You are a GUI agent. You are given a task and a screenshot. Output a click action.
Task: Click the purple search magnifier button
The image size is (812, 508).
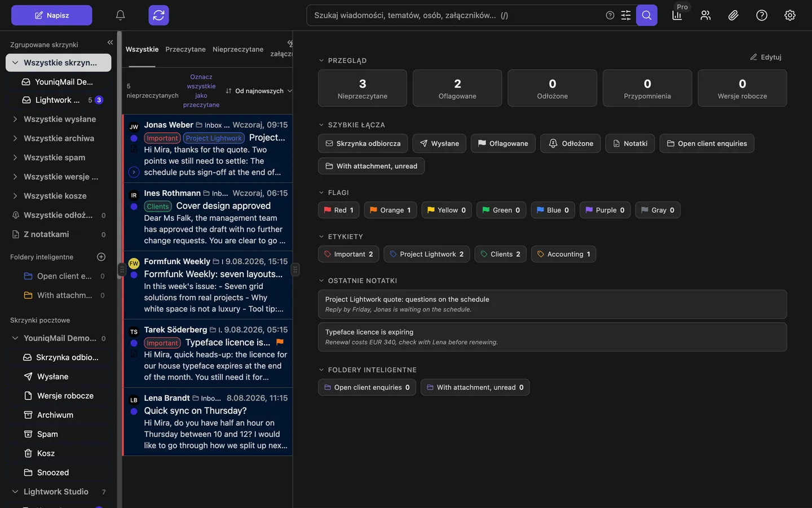click(x=647, y=15)
